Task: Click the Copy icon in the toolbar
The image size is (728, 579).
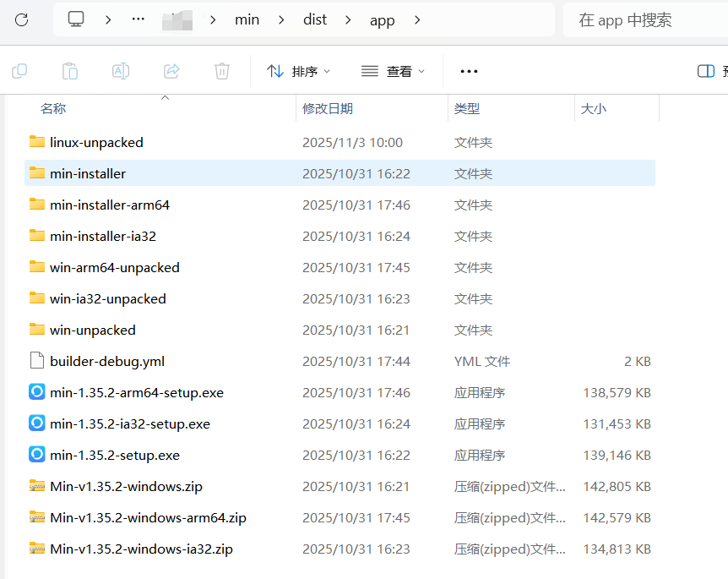Action: 19,71
